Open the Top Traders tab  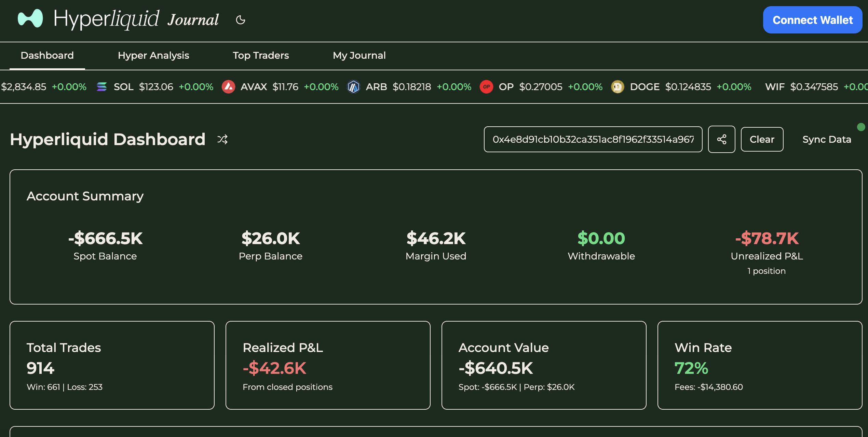click(261, 55)
